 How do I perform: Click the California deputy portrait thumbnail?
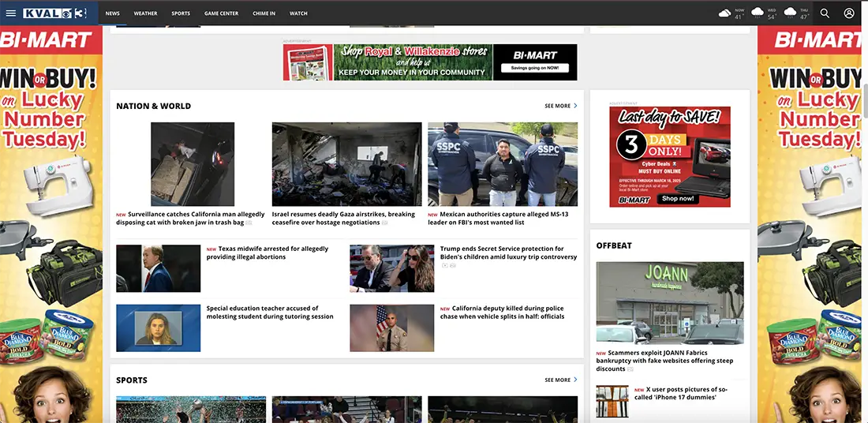pyautogui.click(x=392, y=328)
